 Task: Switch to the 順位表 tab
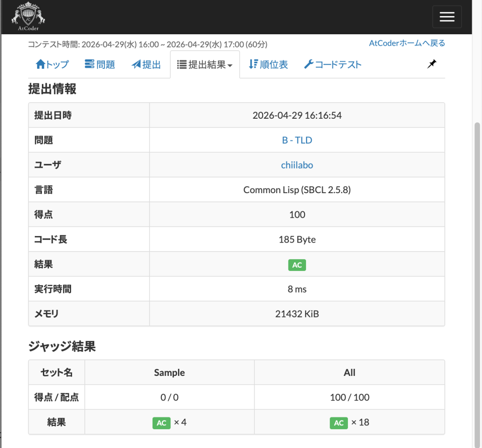pyautogui.click(x=267, y=64)
